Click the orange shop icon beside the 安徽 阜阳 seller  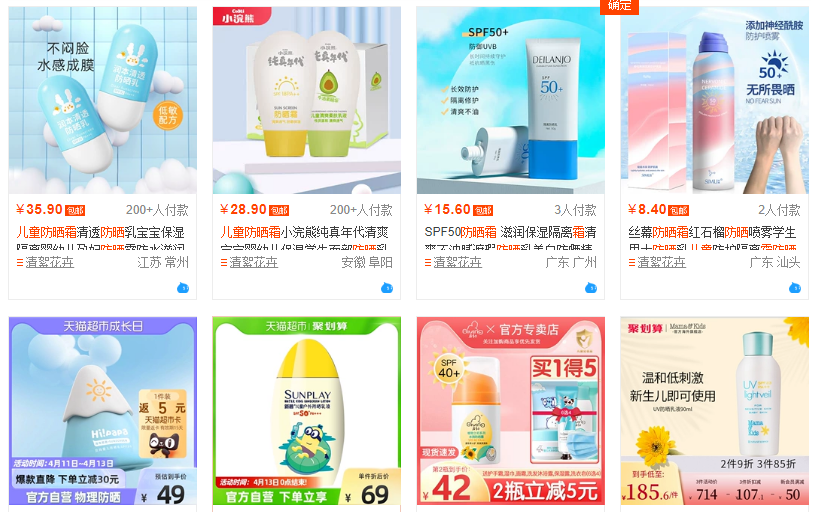pyautogui.click(x=224, y=263)
